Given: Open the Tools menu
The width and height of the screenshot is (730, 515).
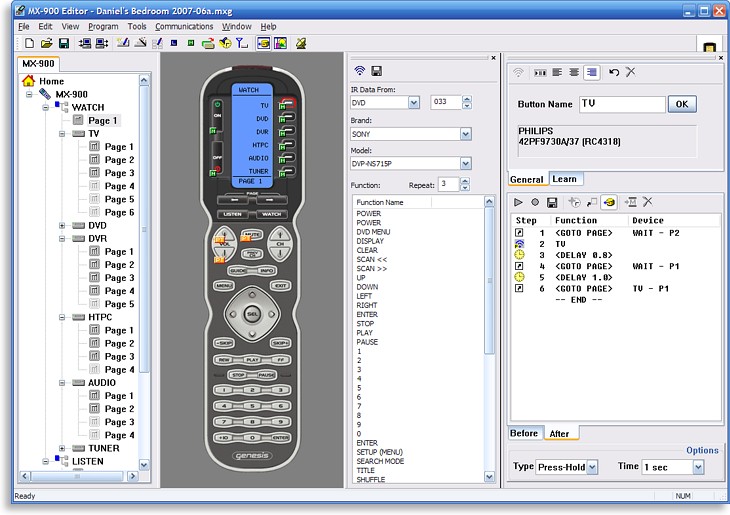Looking at the screenshot, I should pyautogui.click(x=137, y=27).
